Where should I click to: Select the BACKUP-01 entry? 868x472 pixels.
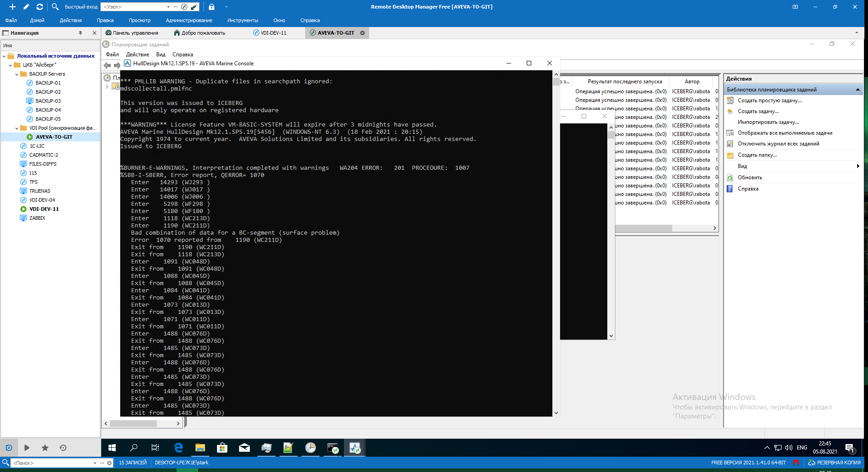coord(48,83)
